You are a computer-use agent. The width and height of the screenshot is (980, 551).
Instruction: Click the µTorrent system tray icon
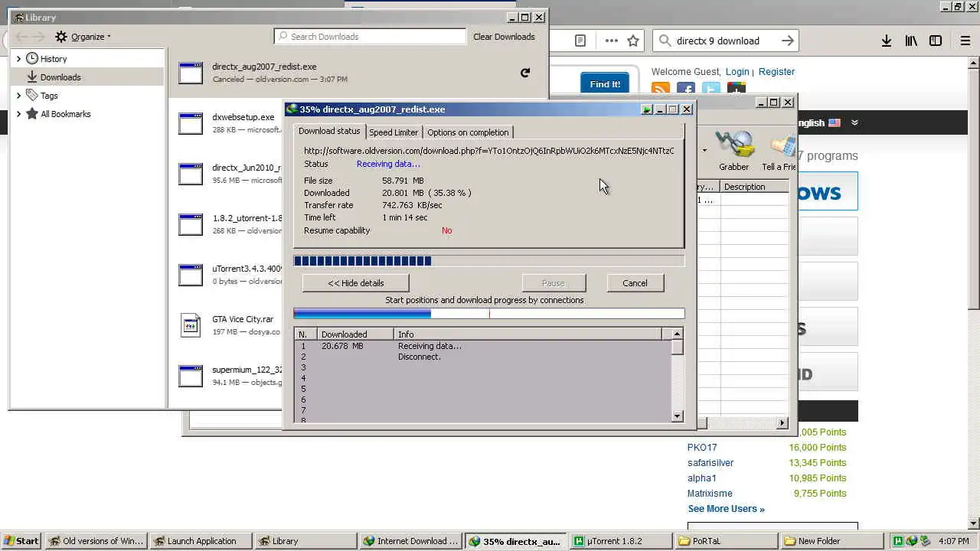(898, 541)
